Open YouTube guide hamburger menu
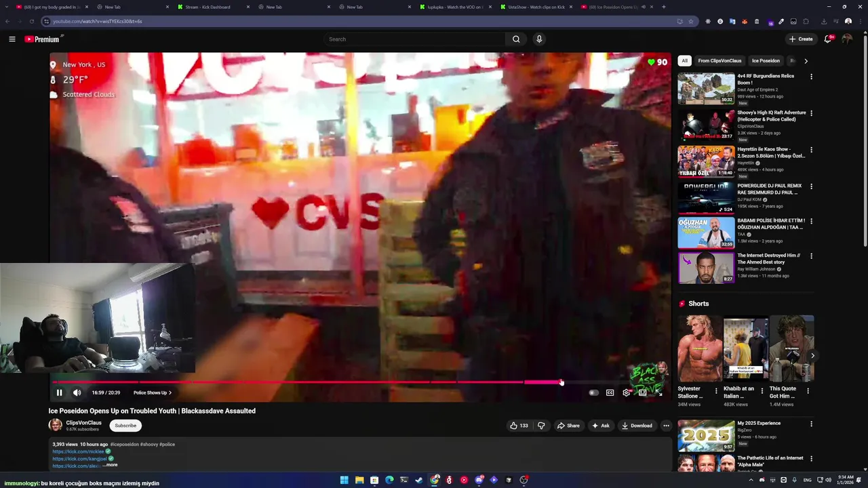868x488 pixels. coord(12,39)
